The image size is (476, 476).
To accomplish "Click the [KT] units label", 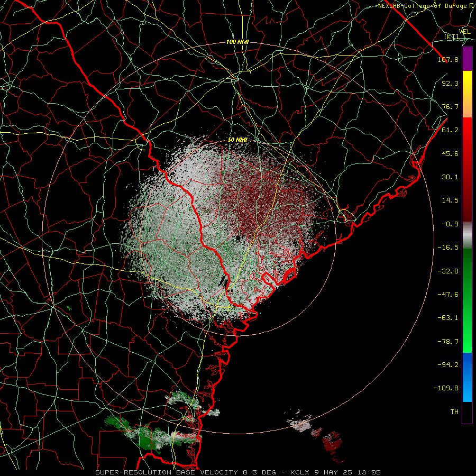I will 451,36.
